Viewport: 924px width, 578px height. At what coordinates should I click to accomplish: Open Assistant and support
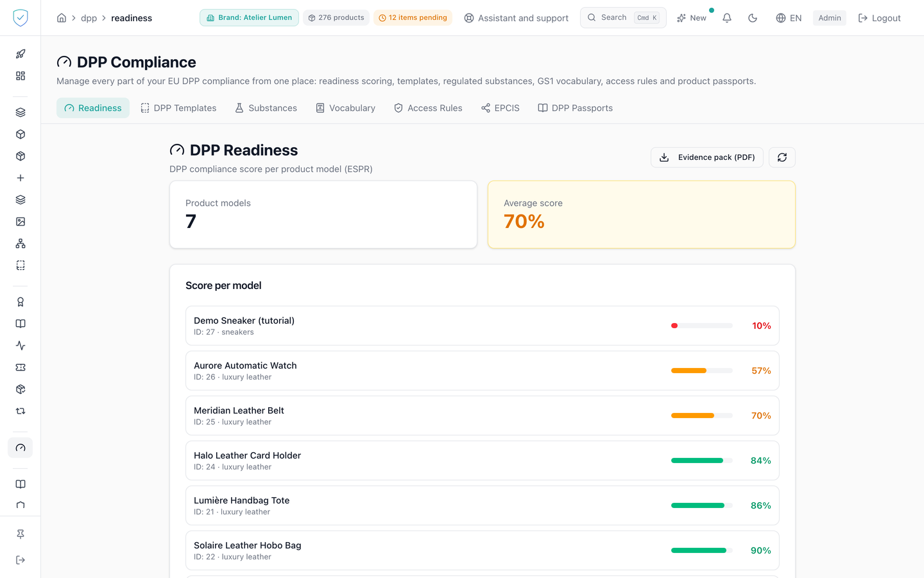pyautogui.click(x=517, y=18)
